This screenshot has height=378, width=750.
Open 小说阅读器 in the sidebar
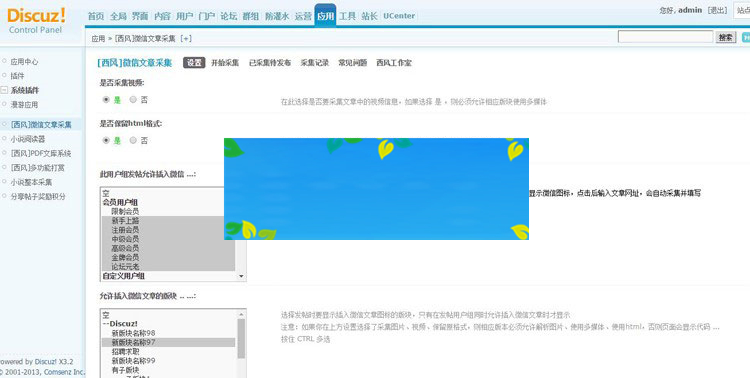click(28, 139)
